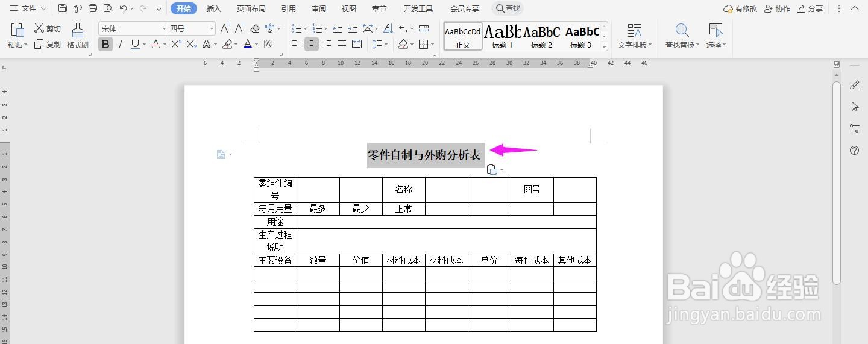This screenshot has height=344, width=868.
Task: Expand numbered list dropdown
Action: pos(326,28)
